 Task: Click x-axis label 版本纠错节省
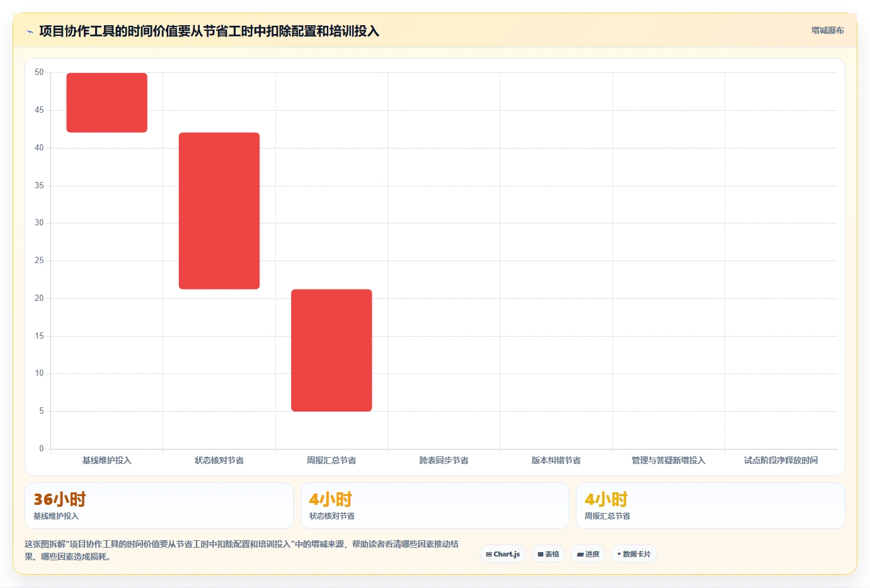point(556,461)
